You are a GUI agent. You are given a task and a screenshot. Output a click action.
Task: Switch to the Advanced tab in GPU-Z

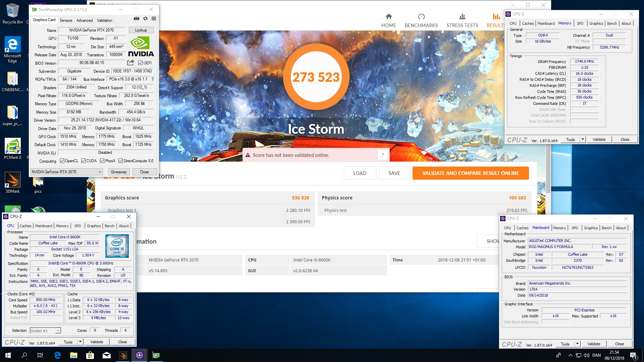[x=85, y=20]
